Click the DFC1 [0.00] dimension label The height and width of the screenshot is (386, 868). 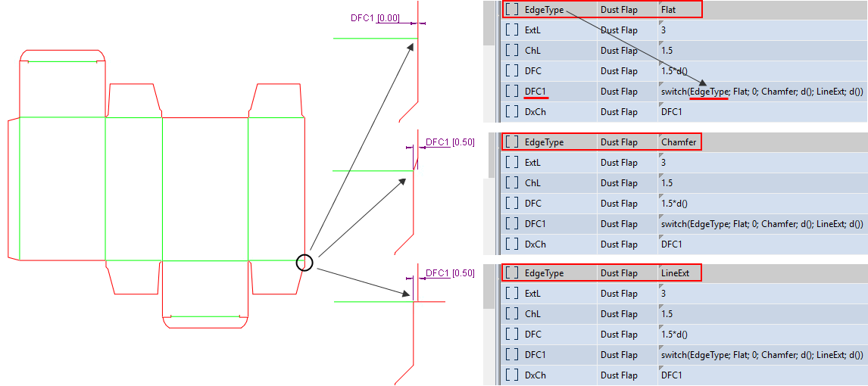tap(375, 18)
